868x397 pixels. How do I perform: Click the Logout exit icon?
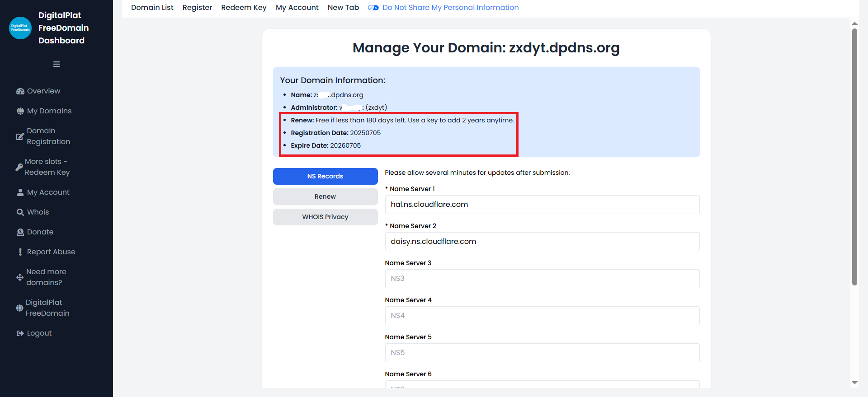[20, 333]
